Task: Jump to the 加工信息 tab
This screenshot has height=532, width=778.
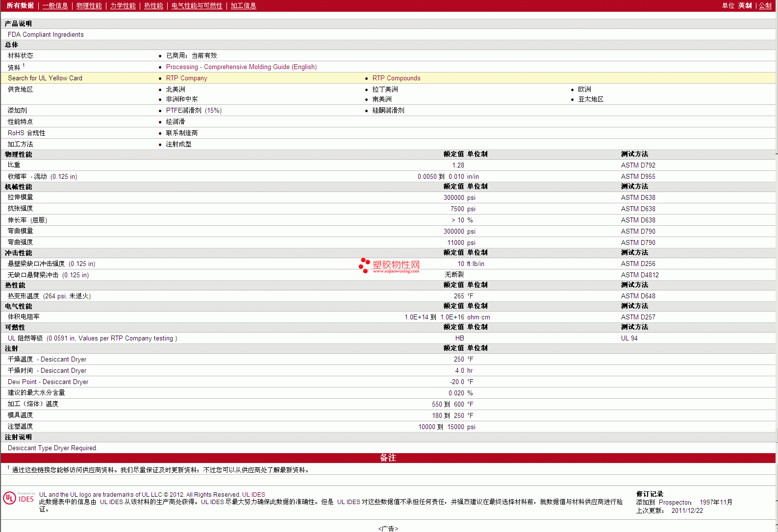Action: (x=243, y=6)
